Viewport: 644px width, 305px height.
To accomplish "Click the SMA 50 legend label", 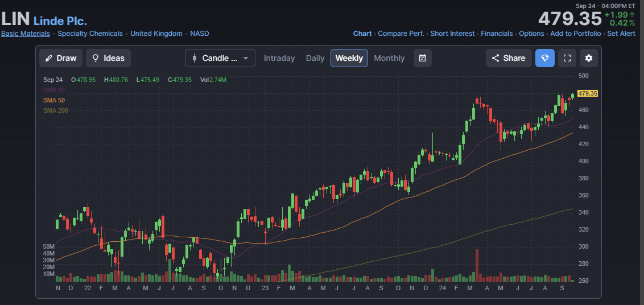I will click(x=54, y=100).
